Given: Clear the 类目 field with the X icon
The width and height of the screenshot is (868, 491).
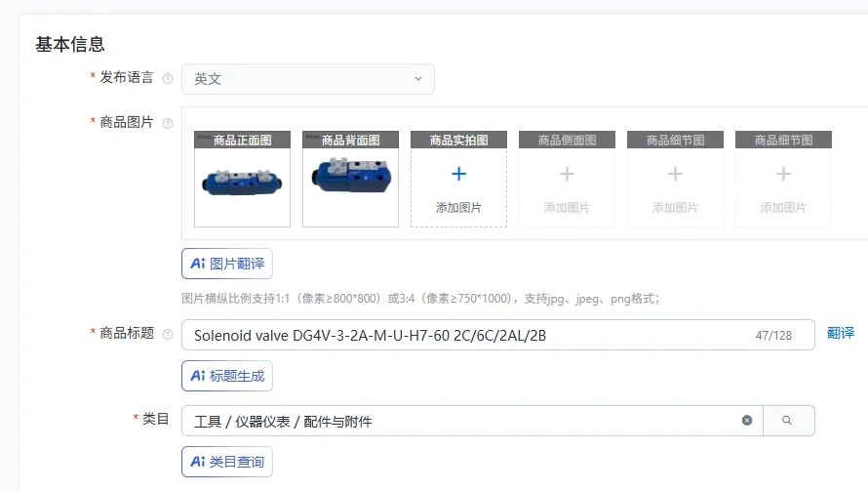Looking at the screenshot, I should point(747,421).
